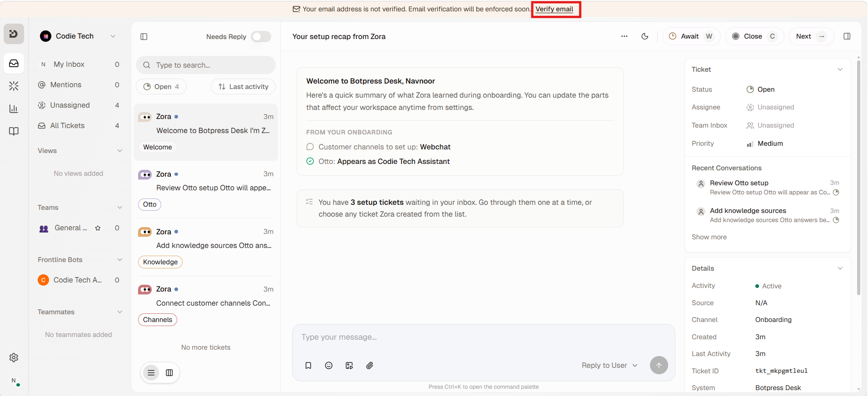Click the insert image icon
The height and width of the screenshot is (396, 868).
pyautogui.click(x=349, y=366)
